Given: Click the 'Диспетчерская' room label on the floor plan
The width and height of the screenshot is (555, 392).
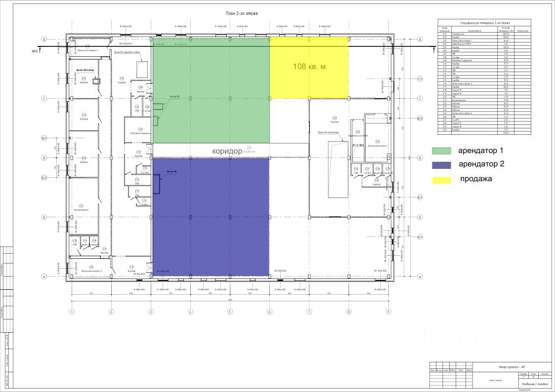Looking at the screenshot, I should pyautogui.click(x=81, y=210).
